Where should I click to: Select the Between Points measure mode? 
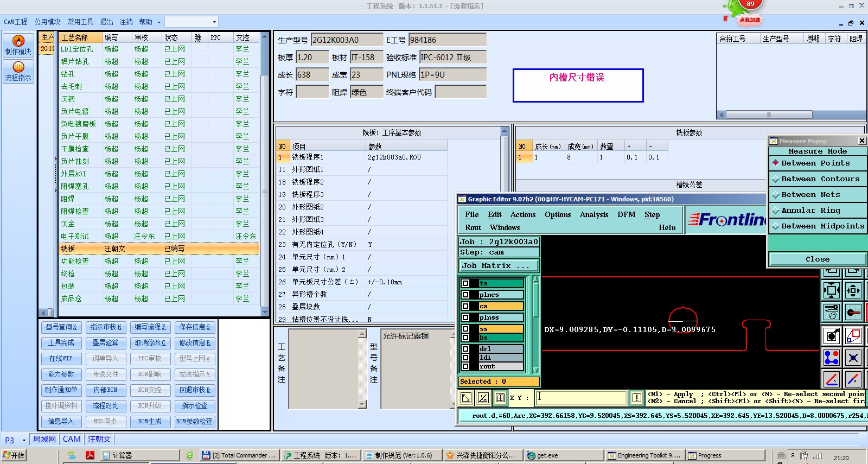coord(818,163)
